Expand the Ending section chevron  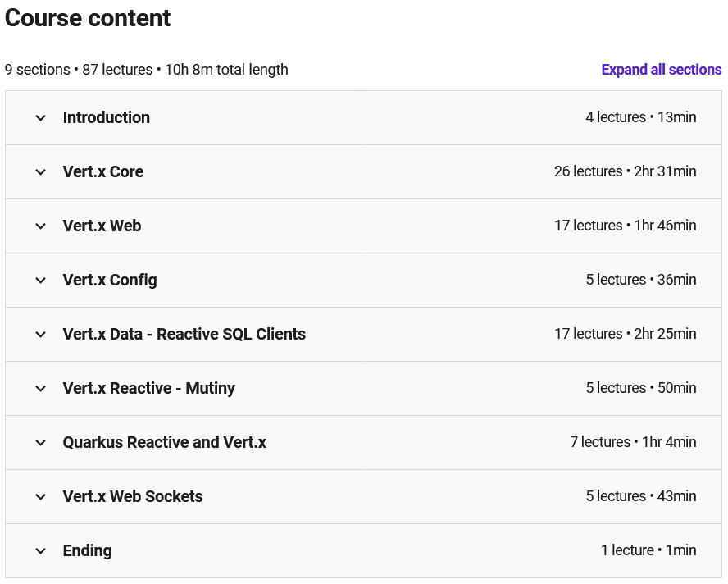tap(41, 551)
